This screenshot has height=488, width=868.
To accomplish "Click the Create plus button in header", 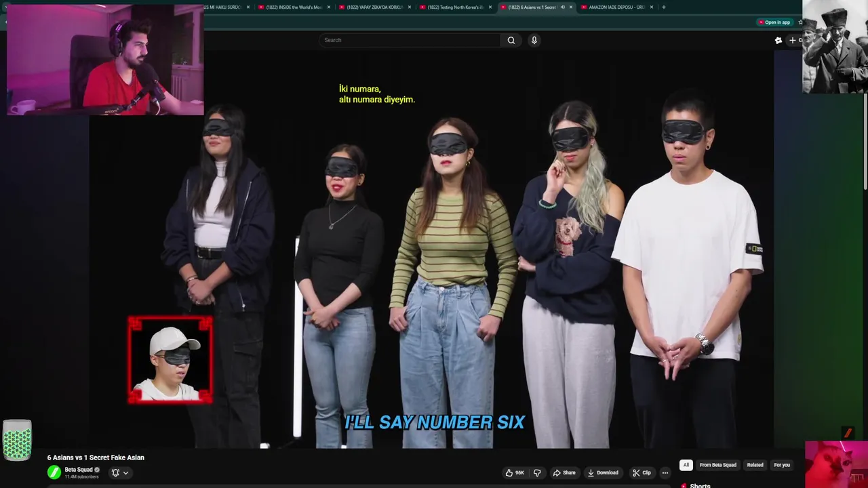I will [792, 40].
